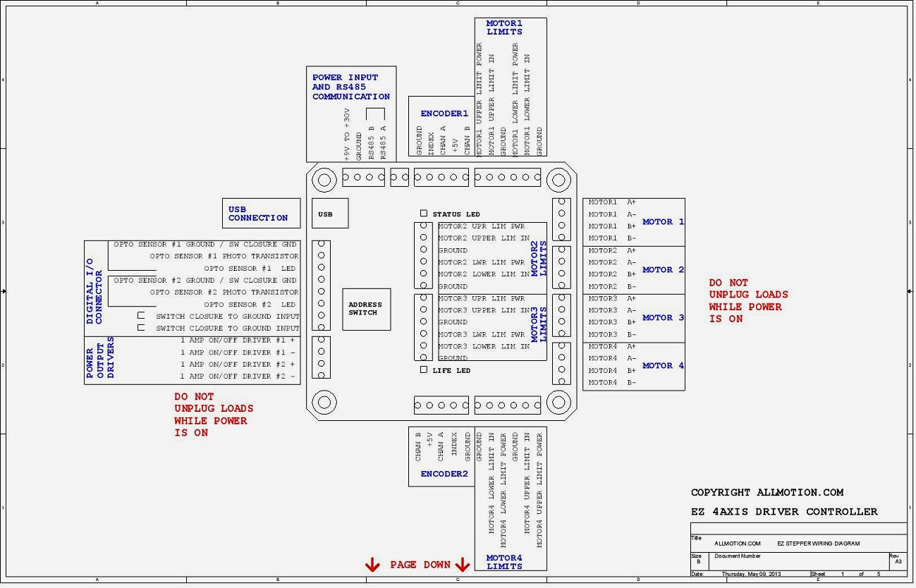Viewport: 916px width, 588px height.
Task: Click the MOTOR 3 heading
Action: 663,317
